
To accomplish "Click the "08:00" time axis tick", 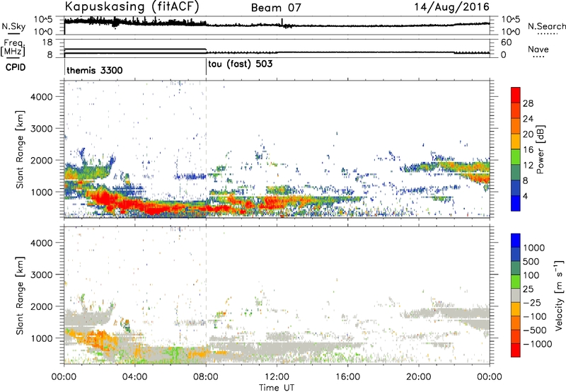I will tap(206, 377).
